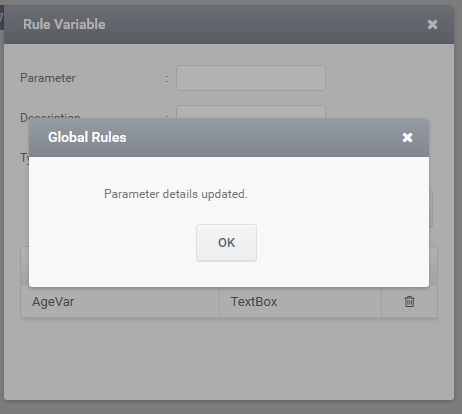Click the Rule Variable header title
The height and width of the screenshot is (414, 462).
click(64, 24)
